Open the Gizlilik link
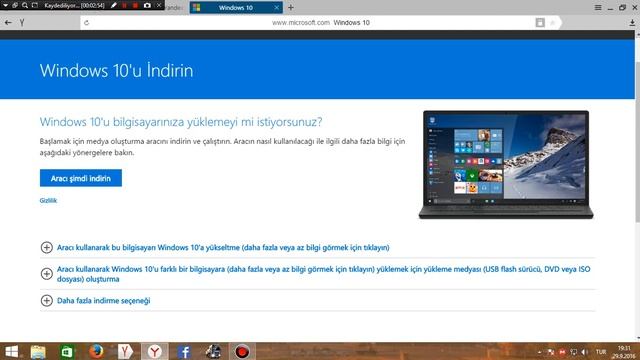Image resolution: width=640 pixels, height=360 pixels. pyautogui.click(x=48, y=200)
